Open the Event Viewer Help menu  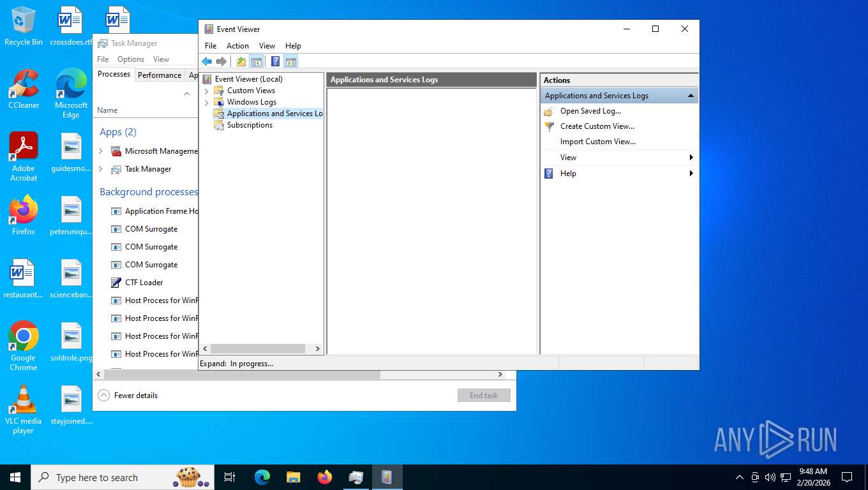point(293,46)
